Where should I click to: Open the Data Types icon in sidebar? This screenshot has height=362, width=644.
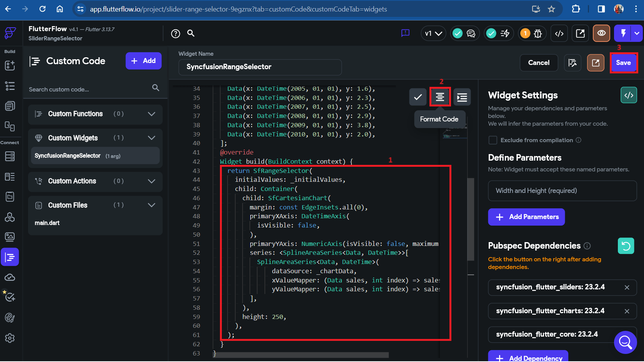pyautogui.click(x=10, y=177)
